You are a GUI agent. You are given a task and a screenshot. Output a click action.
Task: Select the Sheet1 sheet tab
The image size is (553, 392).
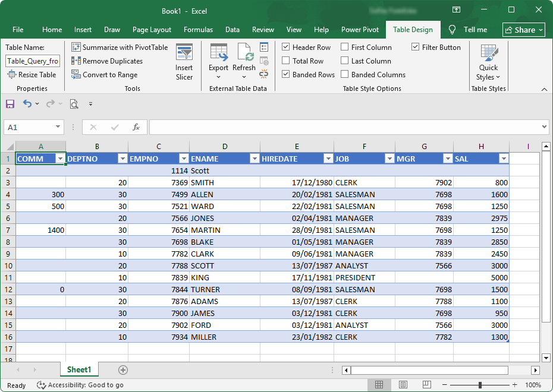[79, 369]
